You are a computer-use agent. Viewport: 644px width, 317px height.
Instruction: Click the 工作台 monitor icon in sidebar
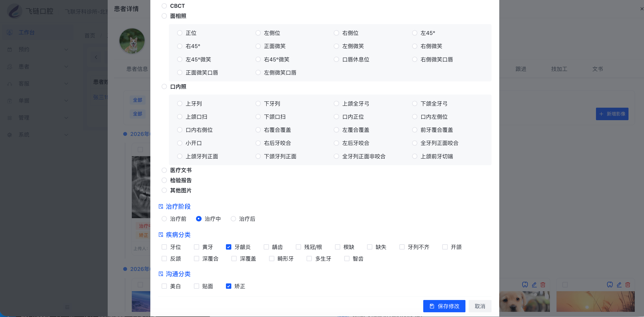[x=9, y=33]
